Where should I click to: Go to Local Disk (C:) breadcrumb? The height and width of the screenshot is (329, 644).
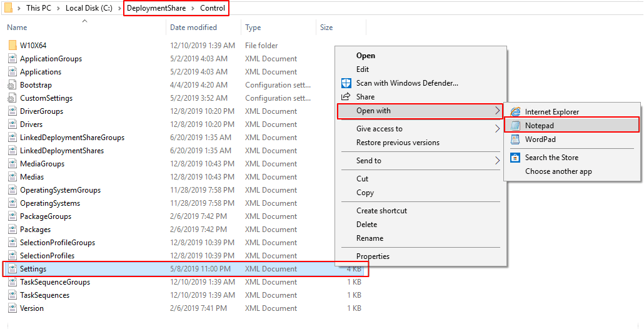coord(89,8)
